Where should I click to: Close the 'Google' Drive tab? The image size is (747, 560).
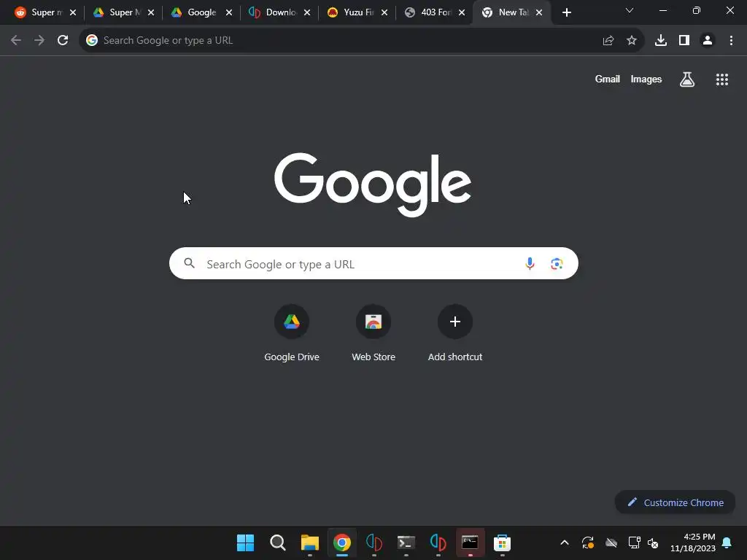229,12
